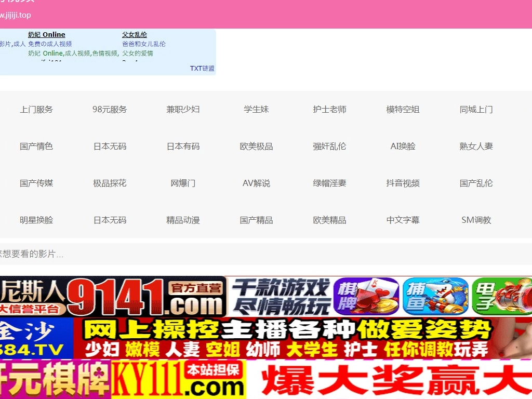Go to the 日本有码 category

click(183, 146)
